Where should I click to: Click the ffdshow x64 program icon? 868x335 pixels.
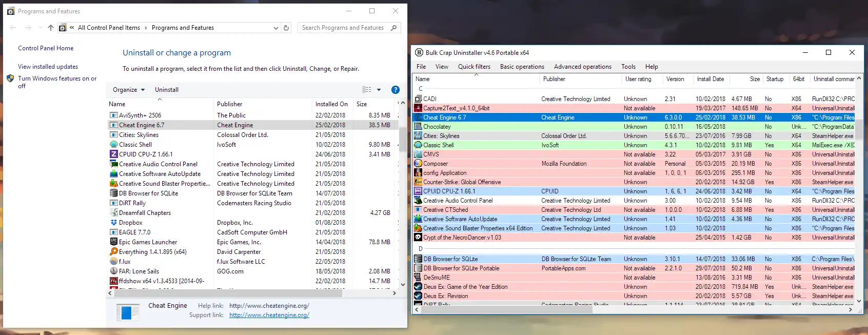pos(114,281)
